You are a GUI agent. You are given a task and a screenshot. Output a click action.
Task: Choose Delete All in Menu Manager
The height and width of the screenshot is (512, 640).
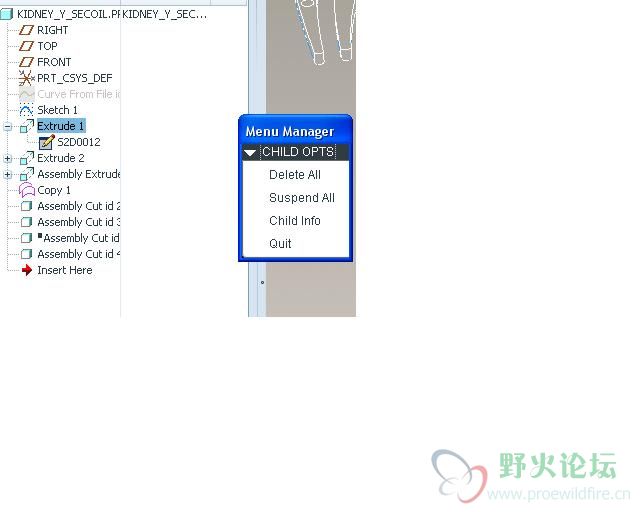(x=295, y=175)
